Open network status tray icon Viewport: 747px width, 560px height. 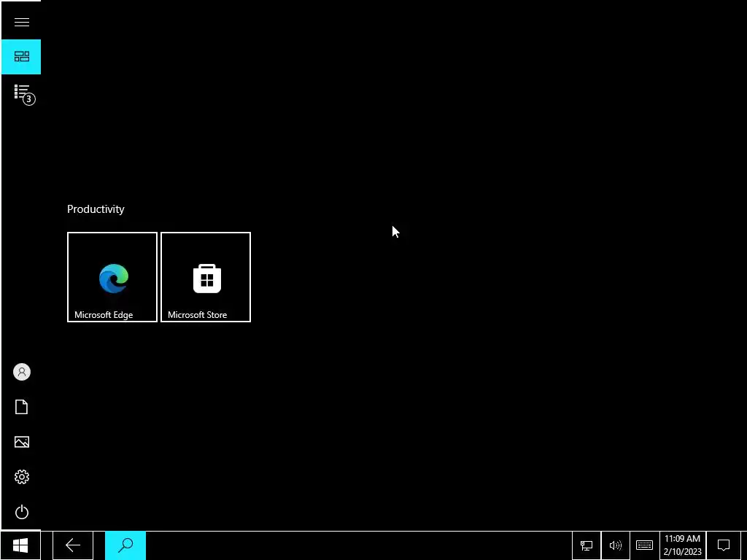(587, 545)
